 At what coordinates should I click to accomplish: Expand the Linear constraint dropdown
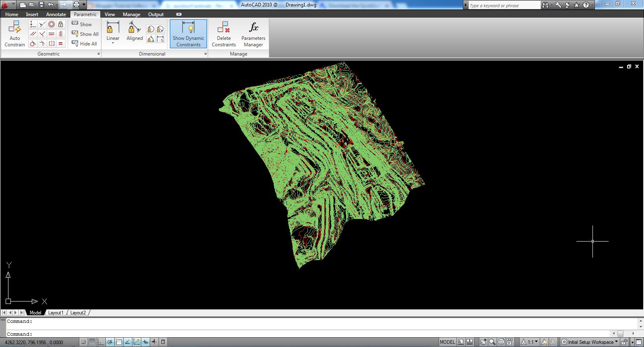pyautogui.click(x=113, y=43)
